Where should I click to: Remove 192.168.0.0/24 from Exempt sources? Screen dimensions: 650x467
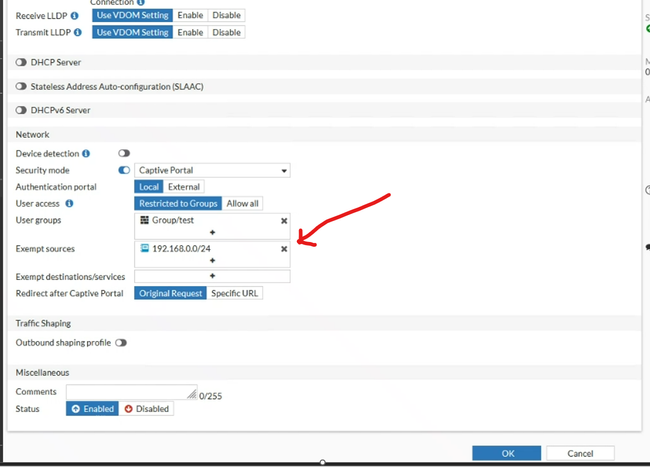click(x=284, y=249)
